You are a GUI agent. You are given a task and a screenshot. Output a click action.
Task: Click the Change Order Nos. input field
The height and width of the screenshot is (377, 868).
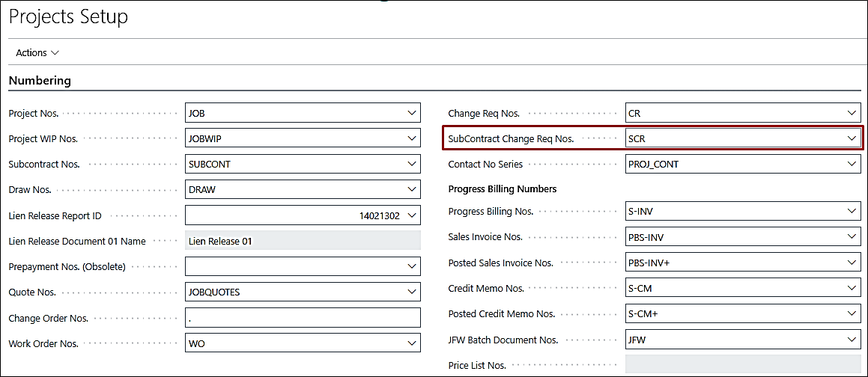[x=303, y=318]
